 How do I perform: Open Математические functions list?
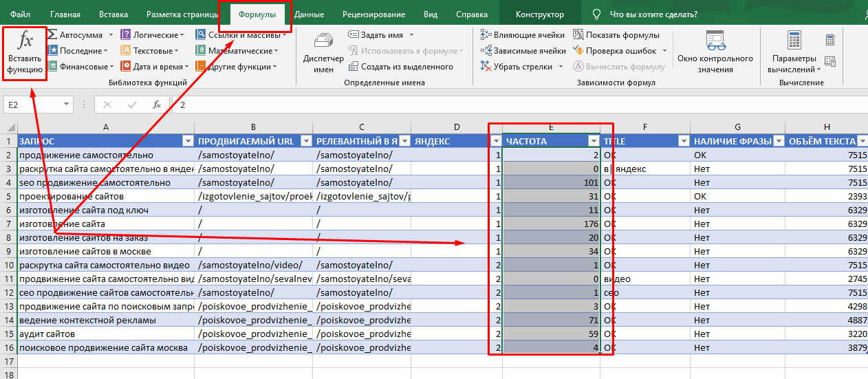pos(237,51)
